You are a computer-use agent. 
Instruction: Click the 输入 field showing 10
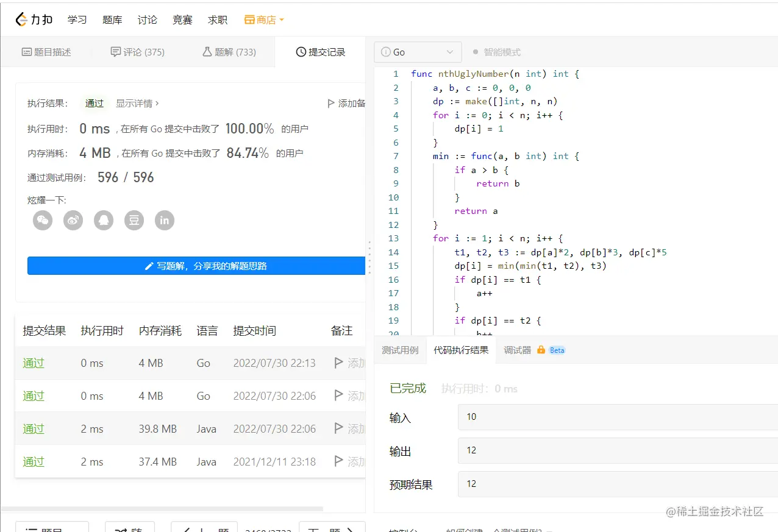tap(618, 417)
